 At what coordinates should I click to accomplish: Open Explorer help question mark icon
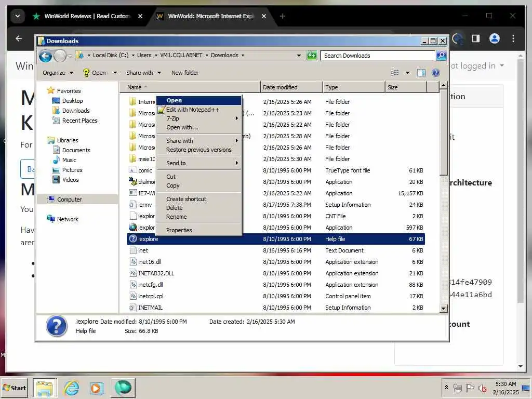(436, 73)
